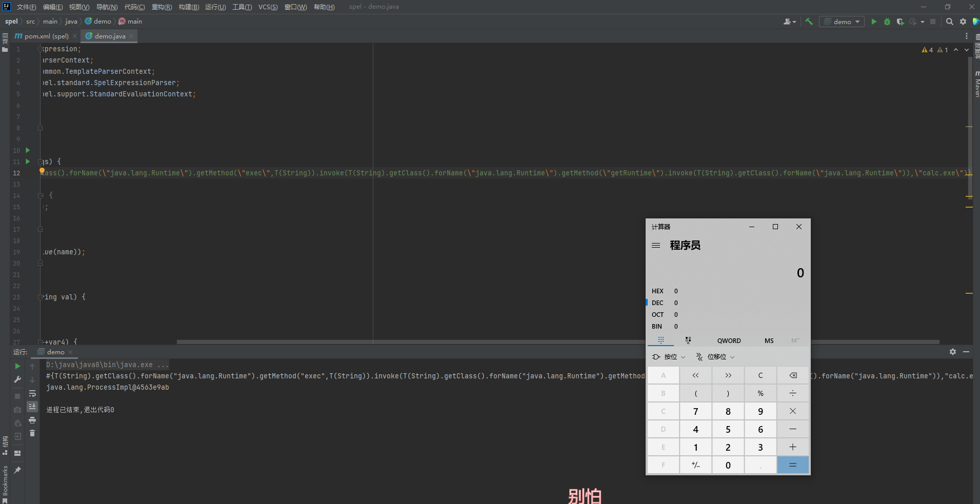Open the 运行(U) Run menu

tap(215, 7)
